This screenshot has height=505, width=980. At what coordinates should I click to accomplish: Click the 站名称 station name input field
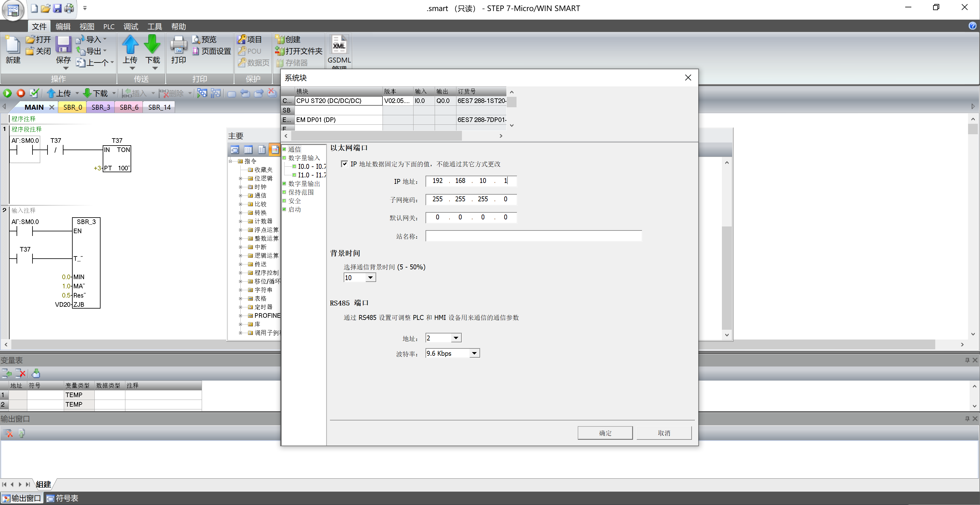[x=533, y=236]
